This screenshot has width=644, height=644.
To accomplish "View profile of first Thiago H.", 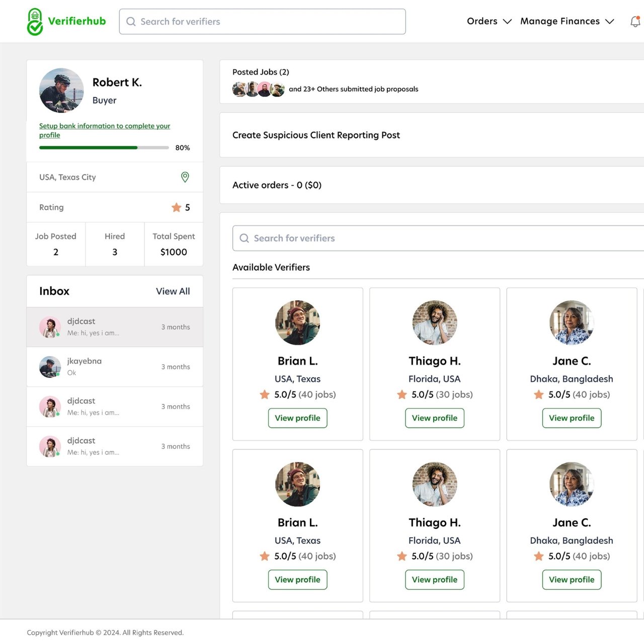I will pyautogui.click(x=434, y=418).
